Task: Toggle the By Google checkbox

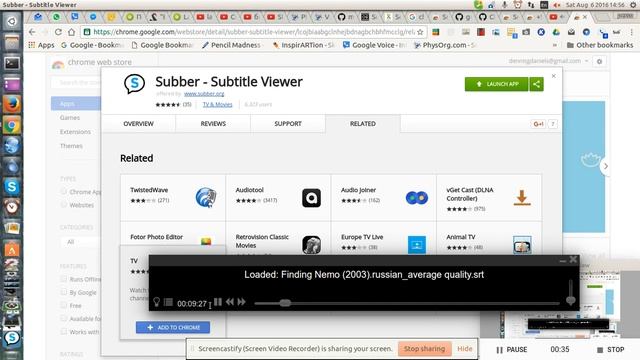Action: pyautogui.click(x=64, y=292)
